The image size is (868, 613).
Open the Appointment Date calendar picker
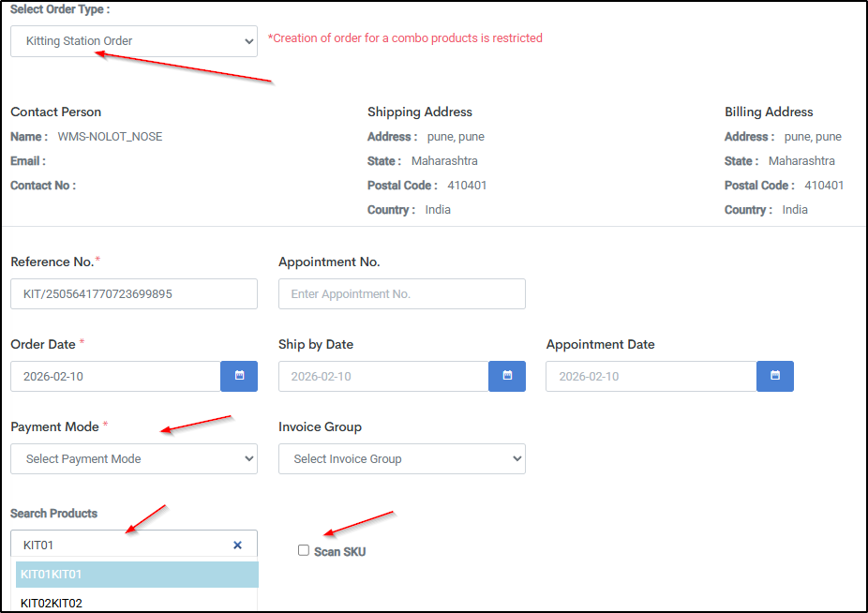pyautogui.click(x=775, y=376)
